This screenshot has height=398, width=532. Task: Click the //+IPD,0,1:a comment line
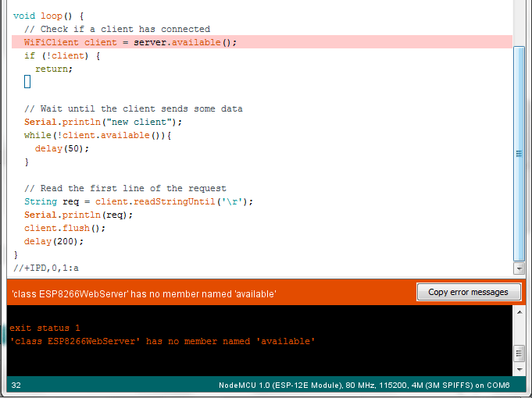coord(45,268)
